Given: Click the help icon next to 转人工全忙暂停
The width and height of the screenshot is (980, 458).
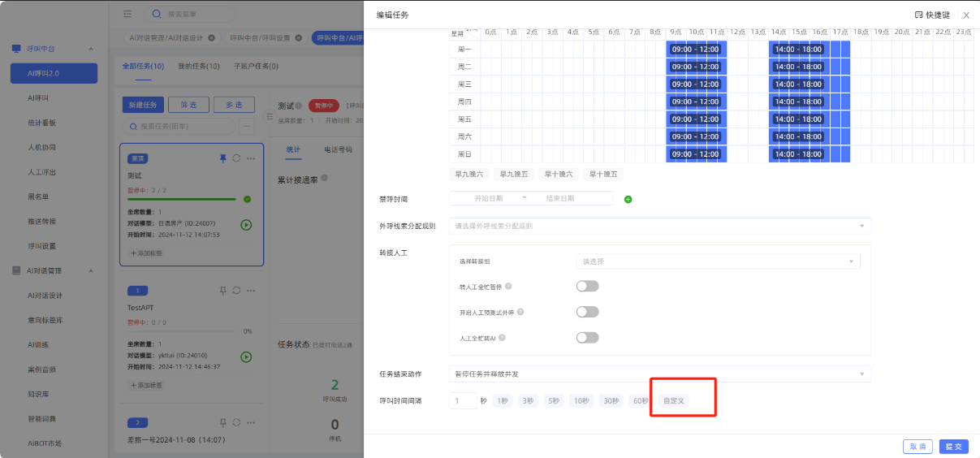Looking at the screenshot, I should click(x=508, y=287).
